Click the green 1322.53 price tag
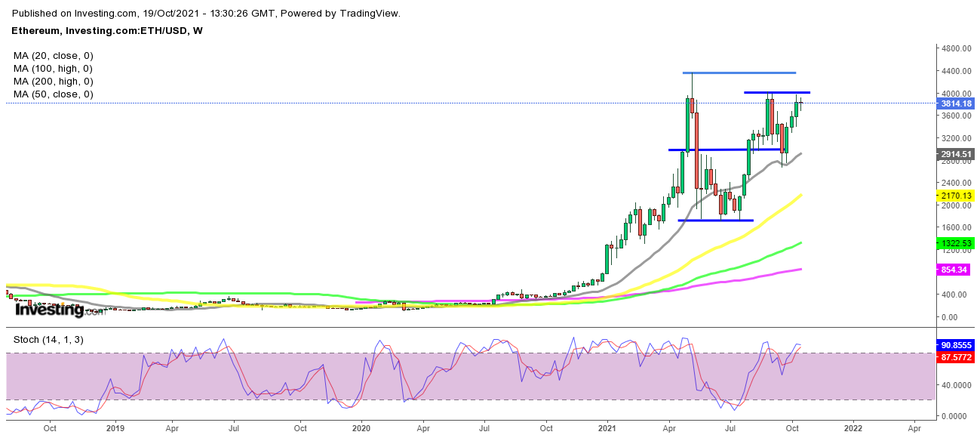This screenshot has height=438, width=980. 956,242
